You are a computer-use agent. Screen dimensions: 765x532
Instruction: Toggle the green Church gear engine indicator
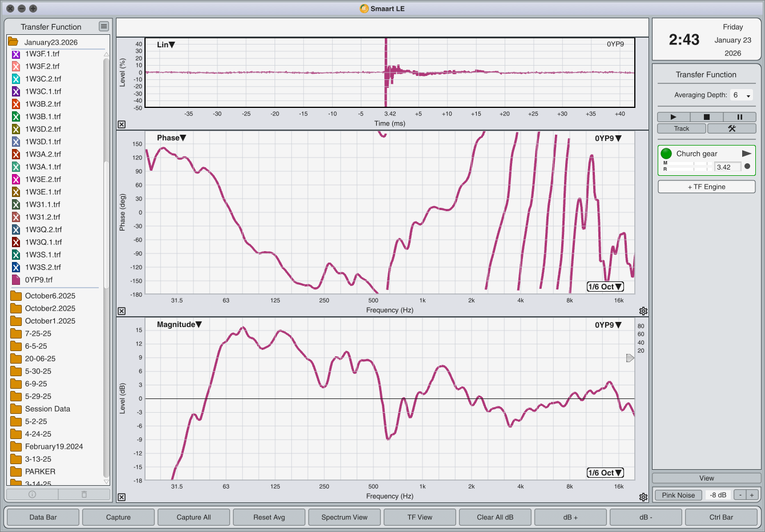pos(666,154)
